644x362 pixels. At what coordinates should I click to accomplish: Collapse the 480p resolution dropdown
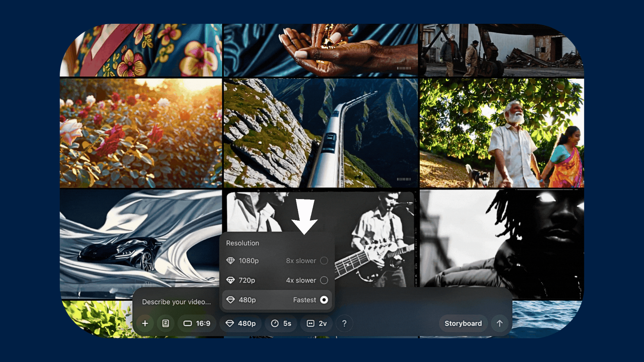(240, 323)
